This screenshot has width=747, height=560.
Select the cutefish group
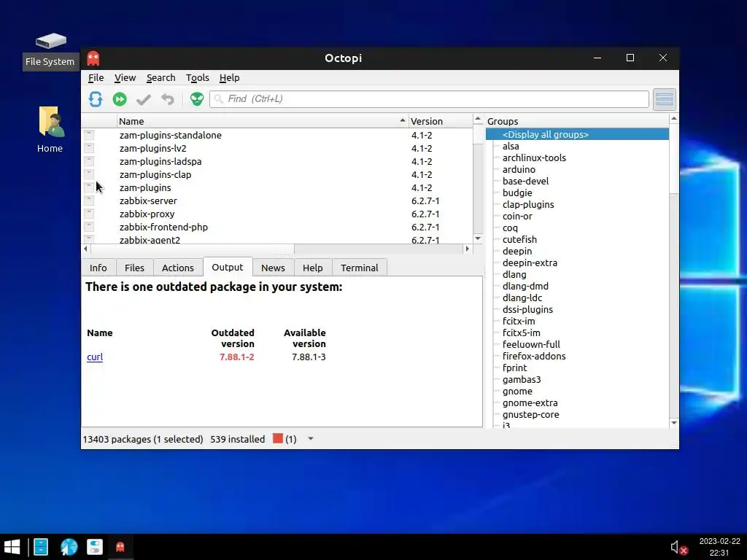pyautogui.click(x=519, y=239)
